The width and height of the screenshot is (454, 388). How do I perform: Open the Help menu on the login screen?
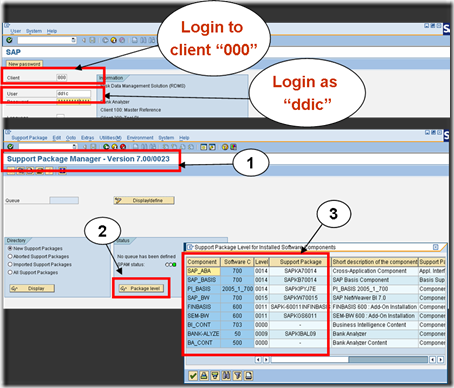pyautogui.click(x=52, y=31)
